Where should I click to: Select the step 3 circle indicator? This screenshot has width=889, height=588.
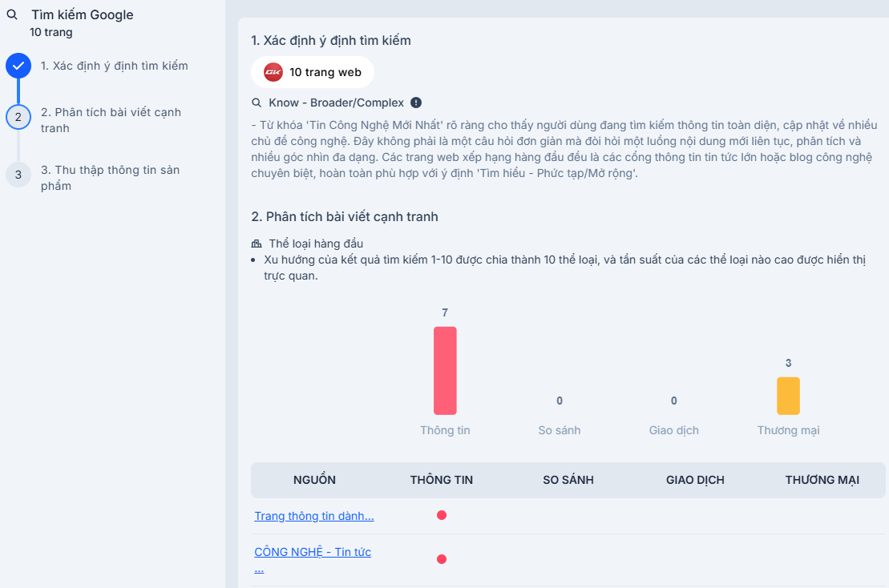(x=18, y=175)
